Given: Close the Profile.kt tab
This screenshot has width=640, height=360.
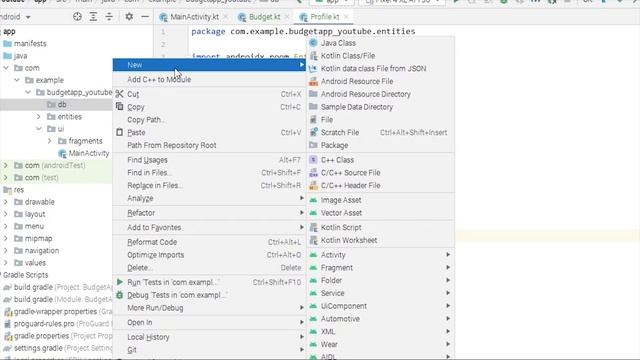Looking at the screenshot, I should click(x=346, y=17).
